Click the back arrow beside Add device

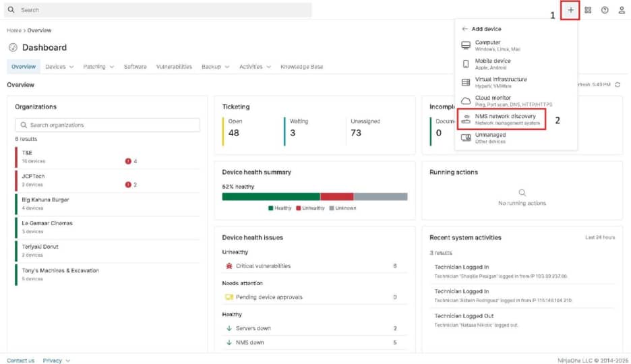pyautogui.click(x=464, y=29)
